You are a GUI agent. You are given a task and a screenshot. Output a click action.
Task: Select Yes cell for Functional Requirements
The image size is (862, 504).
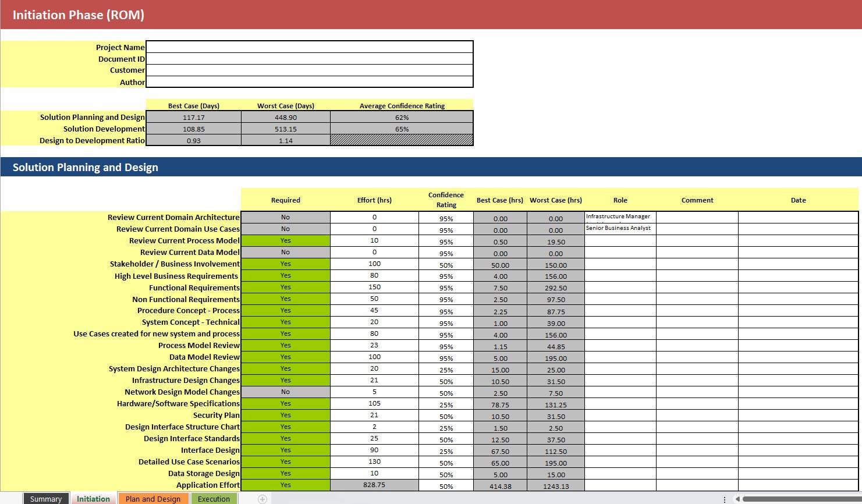coord(285,287)
